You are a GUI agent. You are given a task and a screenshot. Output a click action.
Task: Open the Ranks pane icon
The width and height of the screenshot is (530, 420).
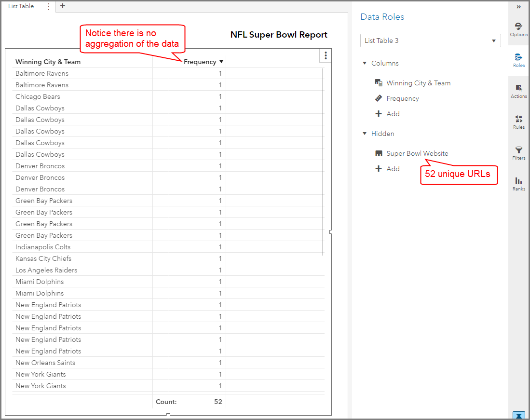click(x=518, y=184)
